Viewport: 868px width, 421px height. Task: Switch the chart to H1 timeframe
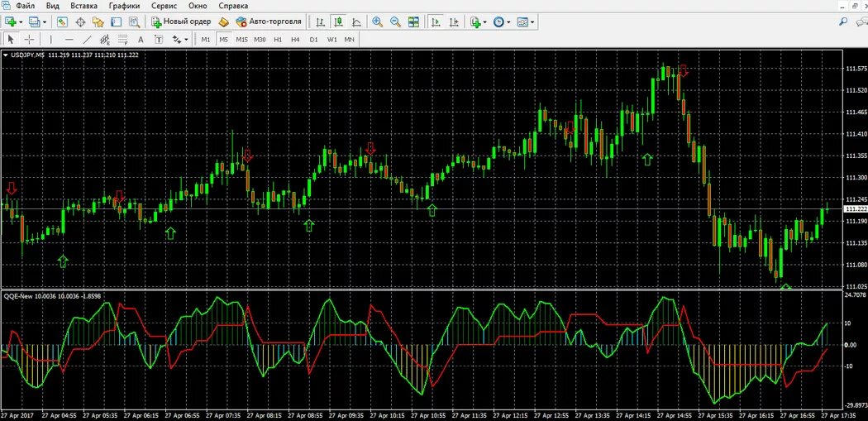tap(277, 40)
